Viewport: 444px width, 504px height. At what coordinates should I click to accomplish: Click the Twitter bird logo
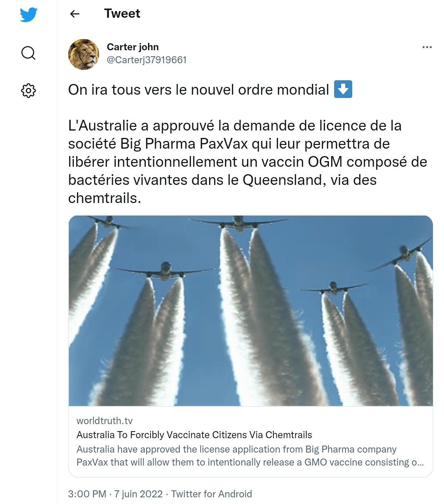coord(28,14)
